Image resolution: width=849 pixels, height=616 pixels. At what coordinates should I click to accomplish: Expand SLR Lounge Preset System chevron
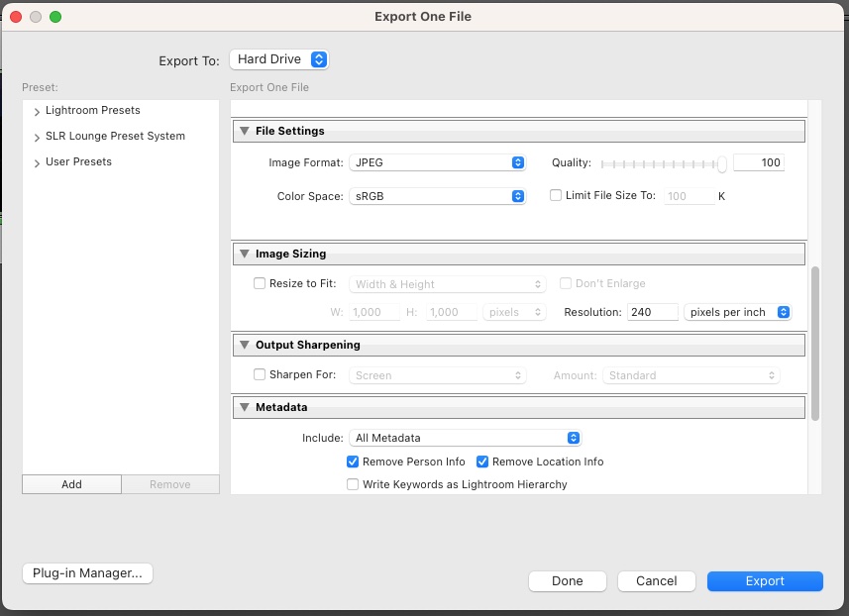[x=37, y=138]
